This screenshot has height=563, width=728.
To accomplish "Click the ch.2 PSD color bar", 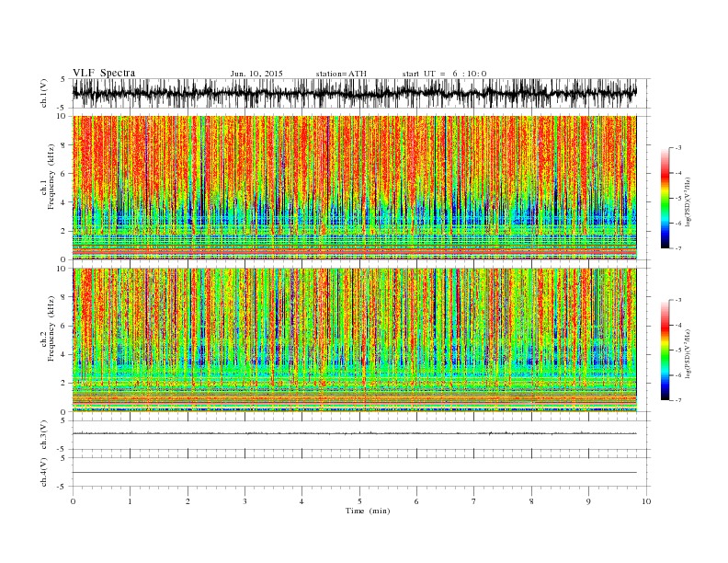I will click(x=665, y=350).
